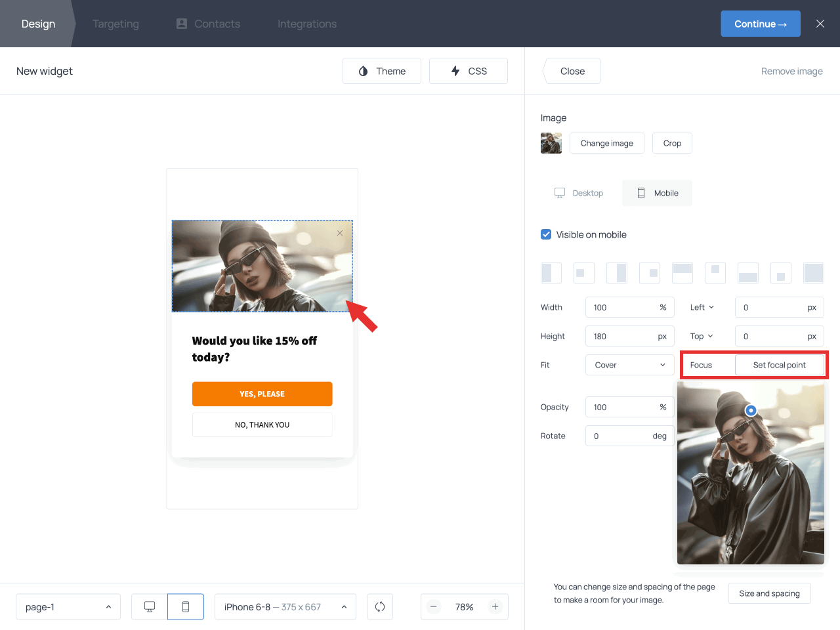Select the top-half image layout preset

coord(682,273)
